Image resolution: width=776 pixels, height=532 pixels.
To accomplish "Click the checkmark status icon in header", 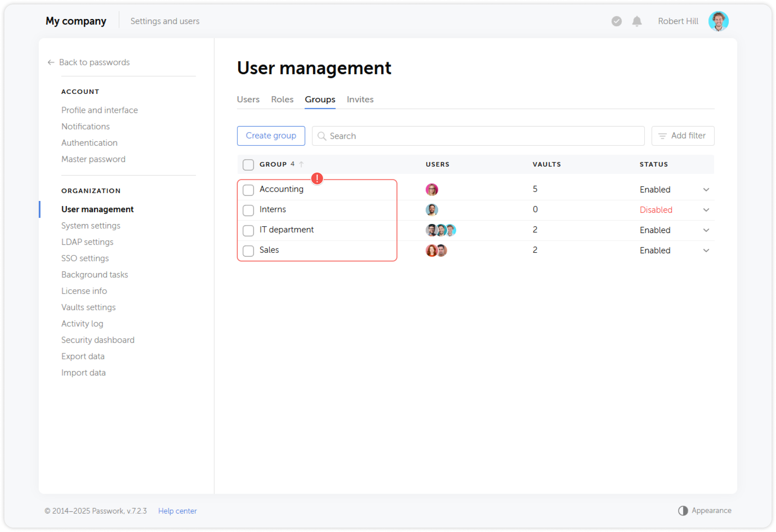I will coord(616,21).
